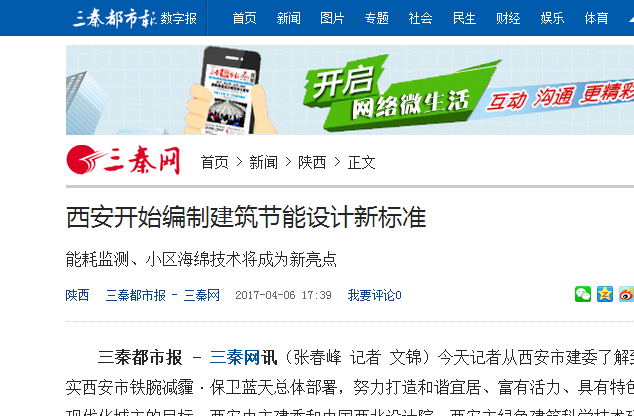Image resolution: width=634 pixels, height=416 pixels.
Task: Open the 首页 top navigation item
Action: (244, 18)
